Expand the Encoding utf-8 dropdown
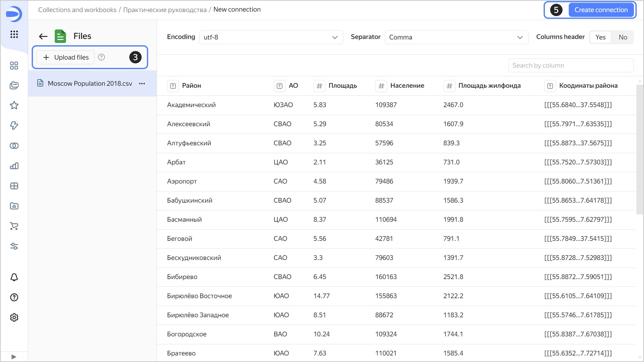The image size is (644, 362). pyautogui.click(x=271, y=37)
